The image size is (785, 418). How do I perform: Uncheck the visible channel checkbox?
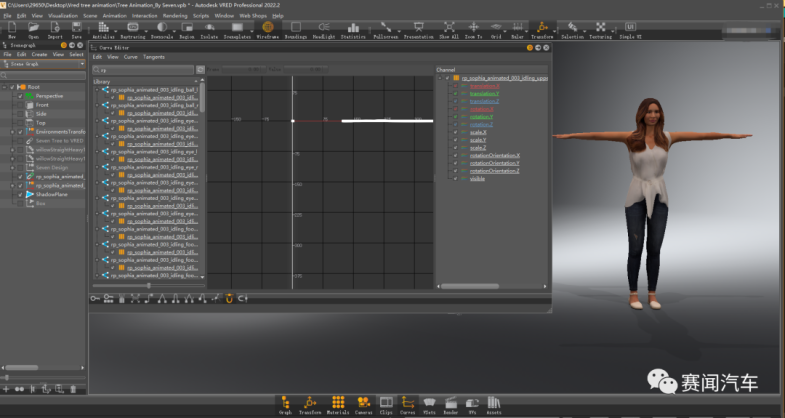coord(455,178)
